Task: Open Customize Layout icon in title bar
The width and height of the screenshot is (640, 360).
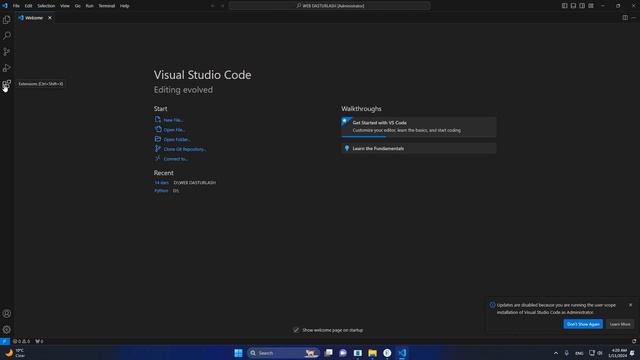Action: point(591,6)
